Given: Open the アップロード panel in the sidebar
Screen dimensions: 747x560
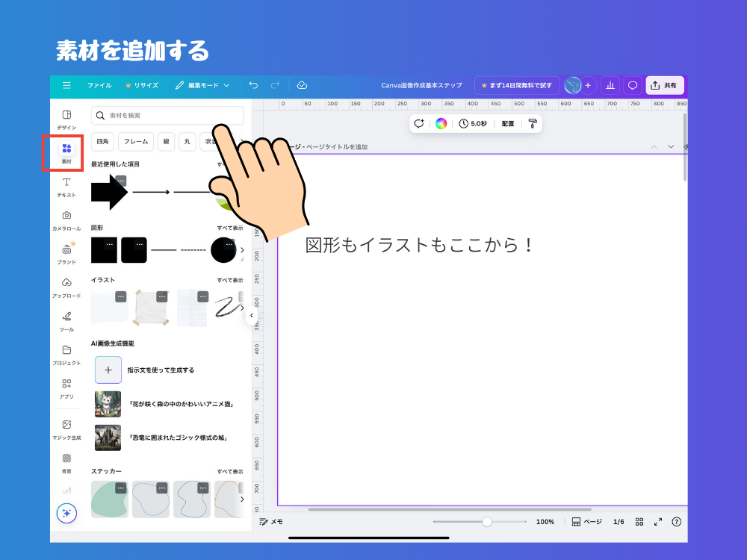Looking at the screenshot, I should tap(66, 285).
